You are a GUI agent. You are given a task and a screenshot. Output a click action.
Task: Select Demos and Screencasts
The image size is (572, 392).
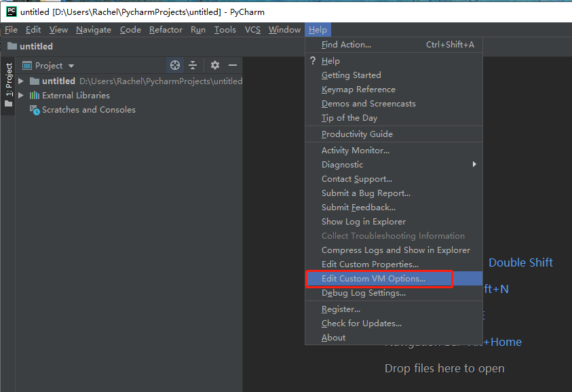click(394, 104)
